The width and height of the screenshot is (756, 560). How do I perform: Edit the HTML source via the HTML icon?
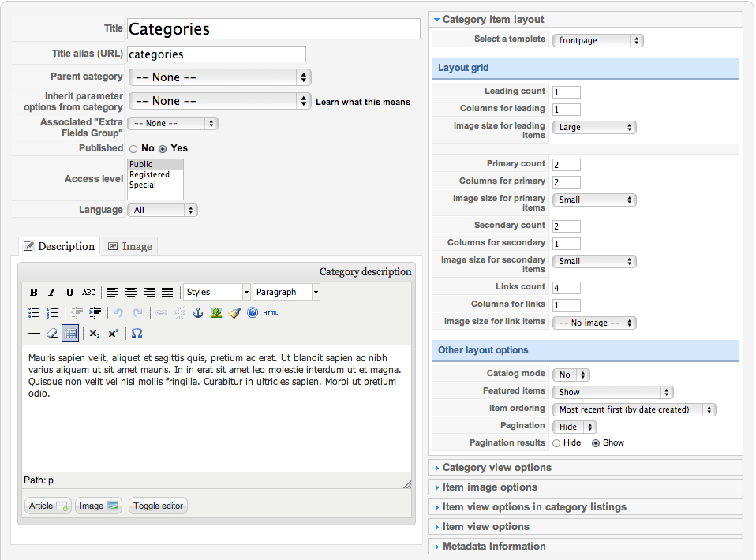point(271,313)
